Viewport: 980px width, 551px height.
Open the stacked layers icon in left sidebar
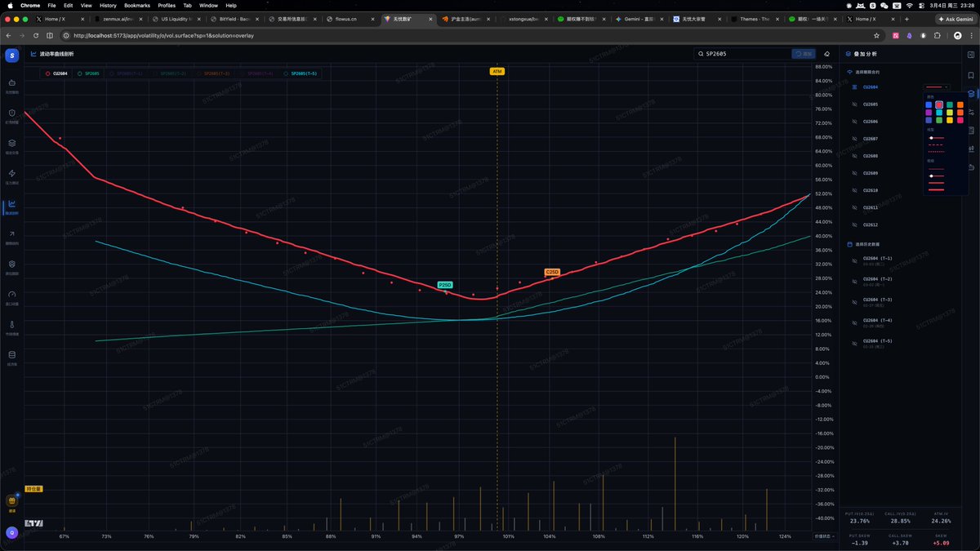pos(11,143)
